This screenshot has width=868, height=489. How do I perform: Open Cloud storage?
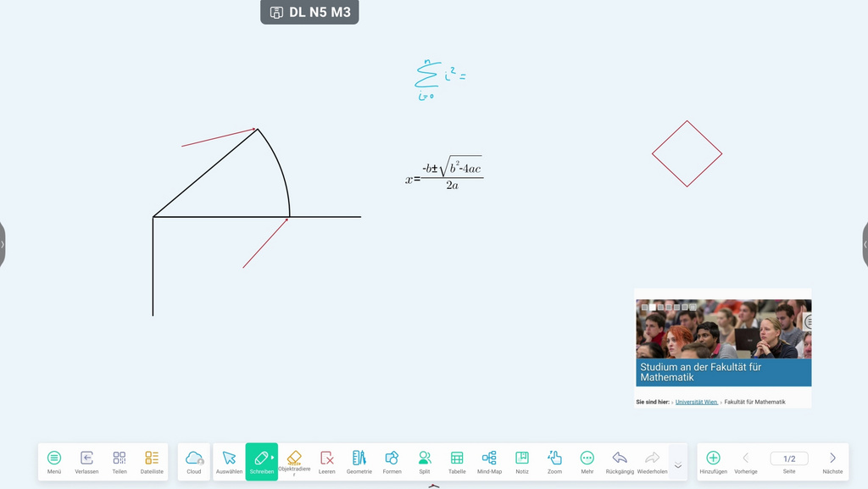[194, 462]
